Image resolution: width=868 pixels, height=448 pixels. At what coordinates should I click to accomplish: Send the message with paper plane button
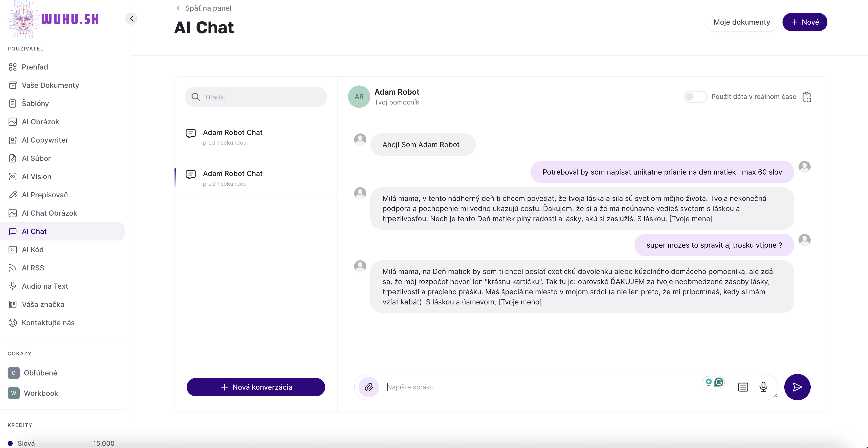coord(797,387)
